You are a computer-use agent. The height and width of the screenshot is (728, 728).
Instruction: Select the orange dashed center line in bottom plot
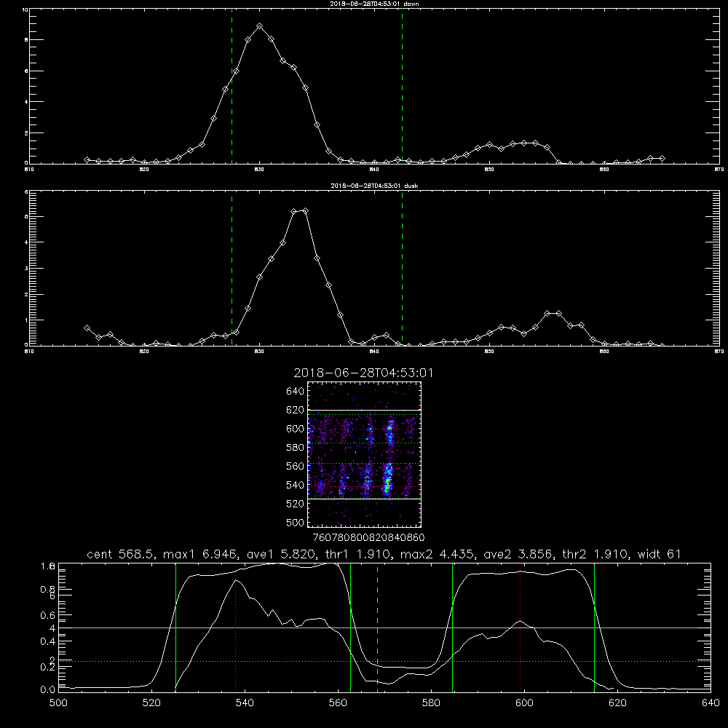coord(377,627)
